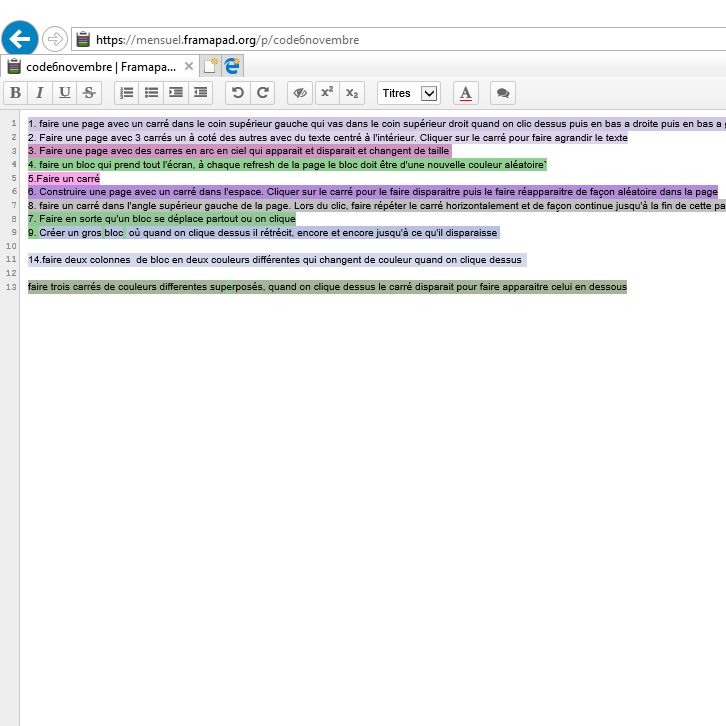Insert an unordered bullet list
This screenshot has width=726, height=726.
point(151,93)
